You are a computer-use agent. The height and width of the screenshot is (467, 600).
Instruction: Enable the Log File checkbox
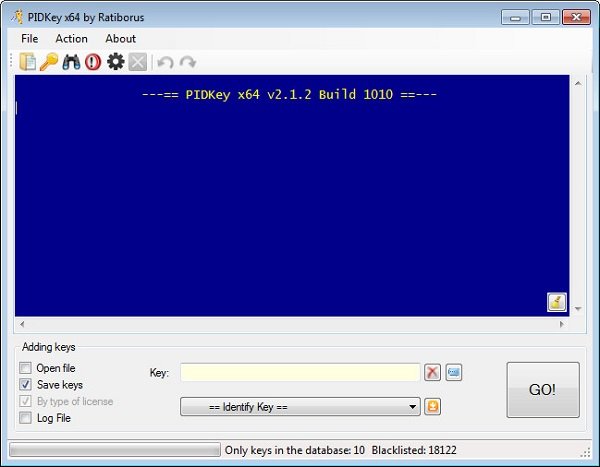tap(25, 418)
